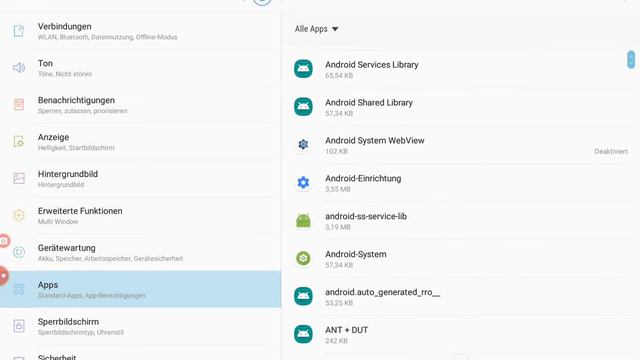Open ANT + DUT app details
The image size is (640, 360).
pyautogui.click(x=461, y=334)
